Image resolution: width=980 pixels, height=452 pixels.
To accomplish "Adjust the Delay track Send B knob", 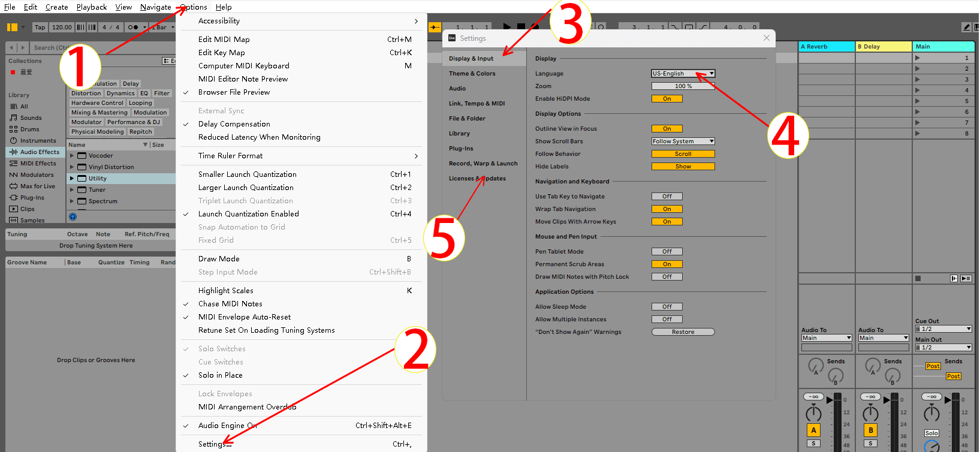I will pos(892,376).
